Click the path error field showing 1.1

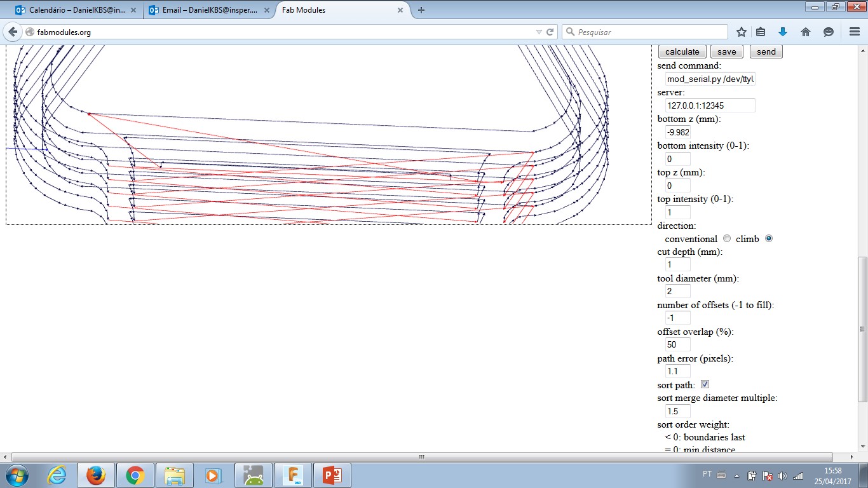pos(678,371)
